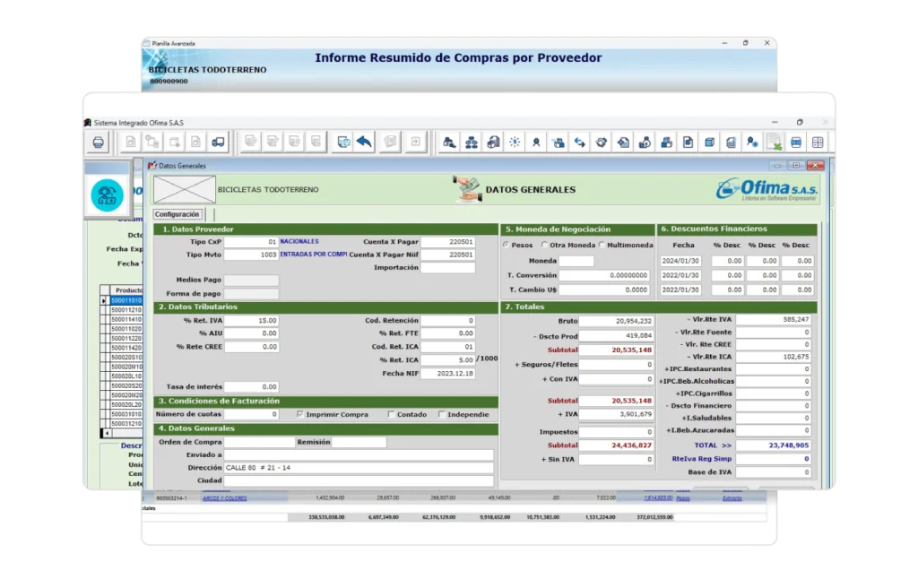Click the round teal user badge in sidebar

[108, 195]
